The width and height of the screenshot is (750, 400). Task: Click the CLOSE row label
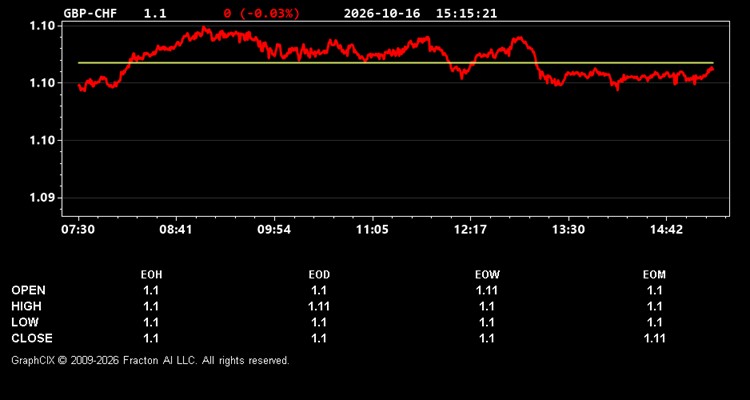click(x=32, y=338)
